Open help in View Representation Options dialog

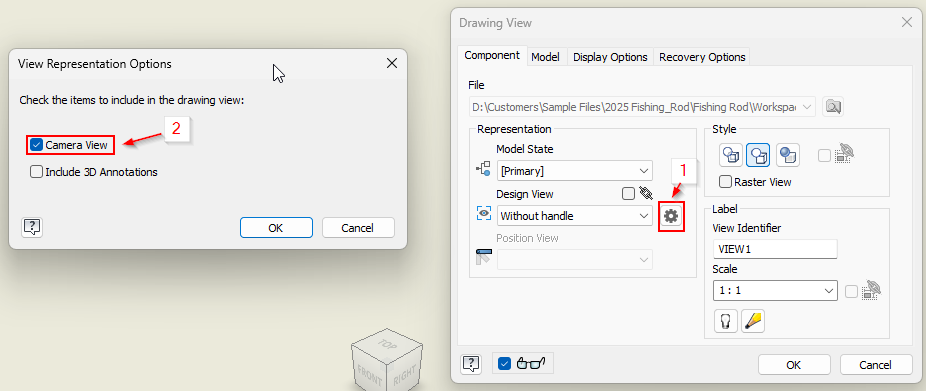tap(31, 227)
